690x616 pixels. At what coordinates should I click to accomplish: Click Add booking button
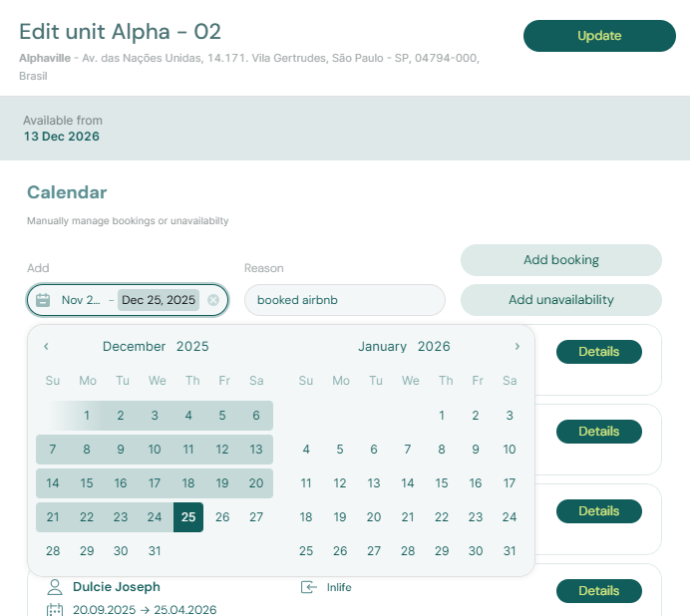tap(560, 260)
